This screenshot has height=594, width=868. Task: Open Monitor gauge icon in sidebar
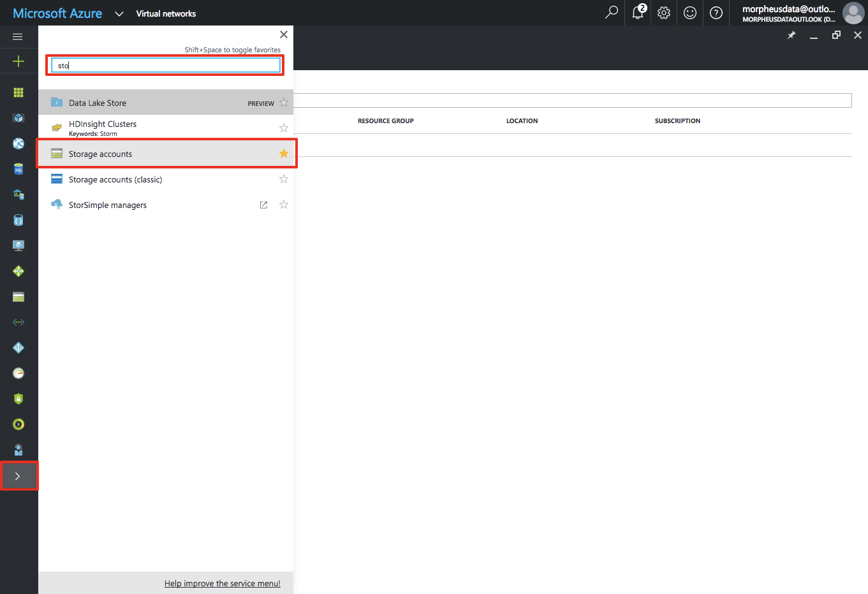pyautogui.click(x=18, y=373)
